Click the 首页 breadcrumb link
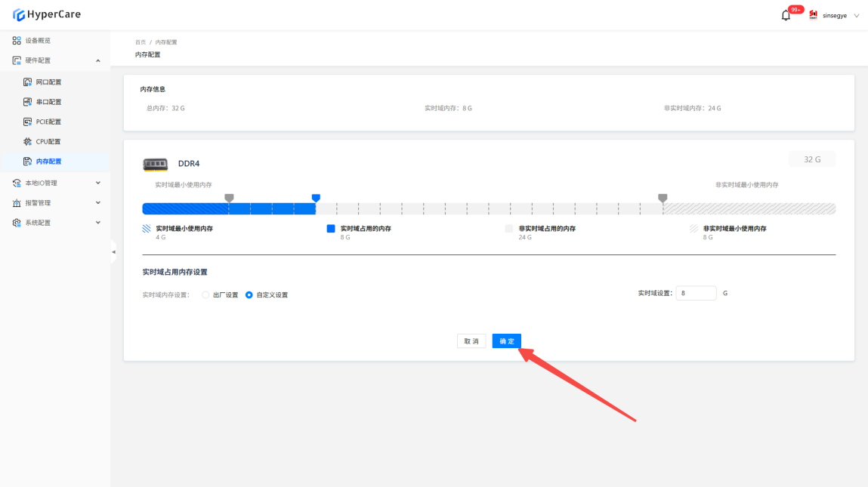Image resolution: width=868 pixels, height=487 pixels. click(141, 42)
